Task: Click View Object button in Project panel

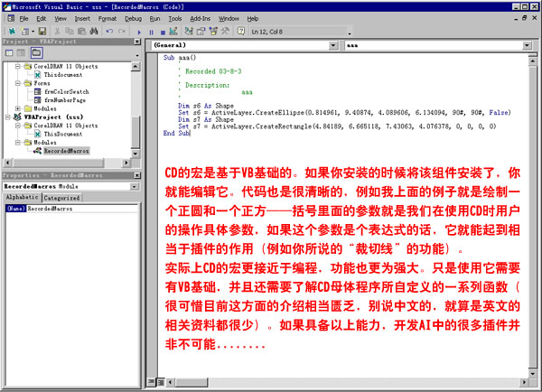Action: tap(22, 53)
